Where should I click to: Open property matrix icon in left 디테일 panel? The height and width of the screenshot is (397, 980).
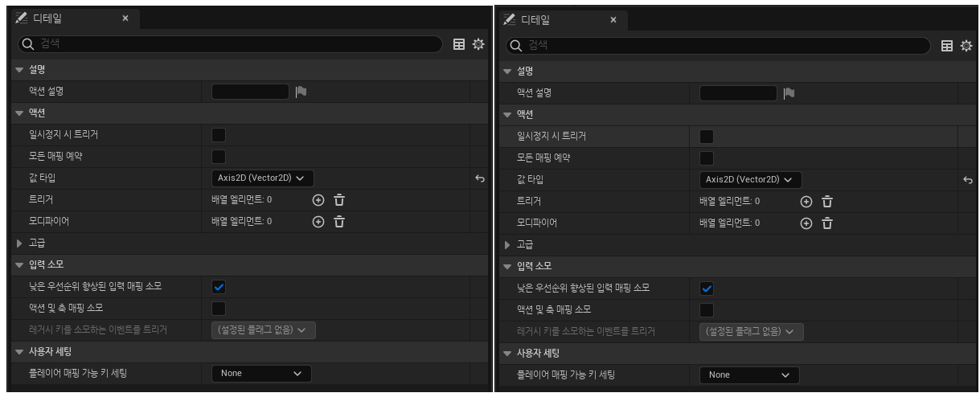click(x=459, y=44)
